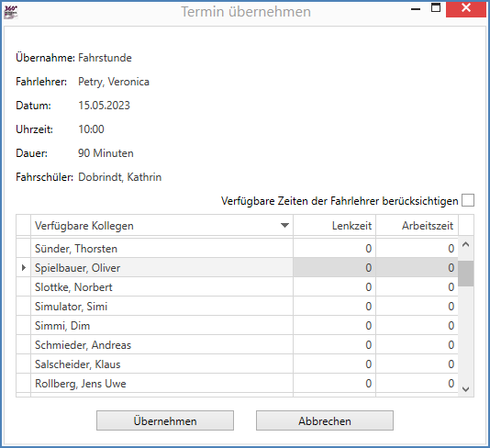Viewport: 490px width, 448px height.
Task: Minimize the Termin übernehmen dialog
Action: tap(416, 9)
